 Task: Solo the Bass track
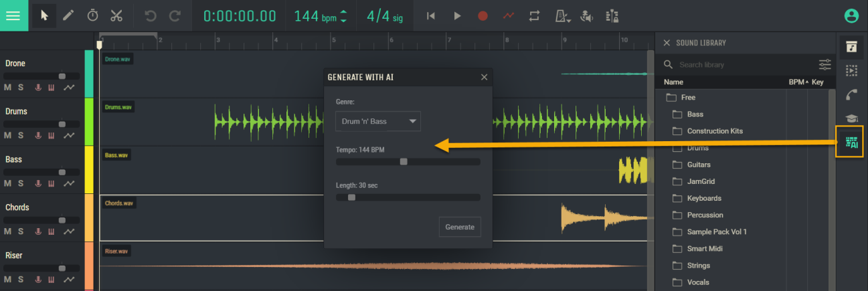point(21,183)
